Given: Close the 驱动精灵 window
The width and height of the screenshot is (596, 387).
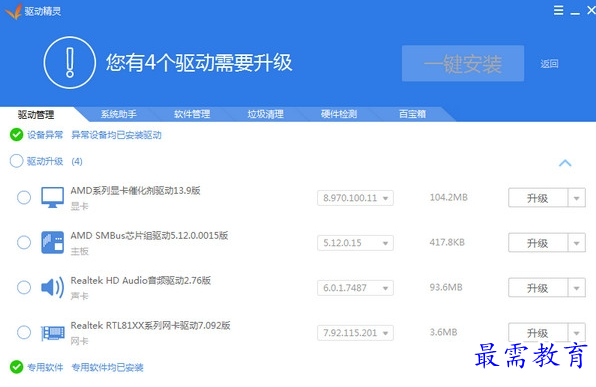Looking at the screenshot, I should [591, 10].
